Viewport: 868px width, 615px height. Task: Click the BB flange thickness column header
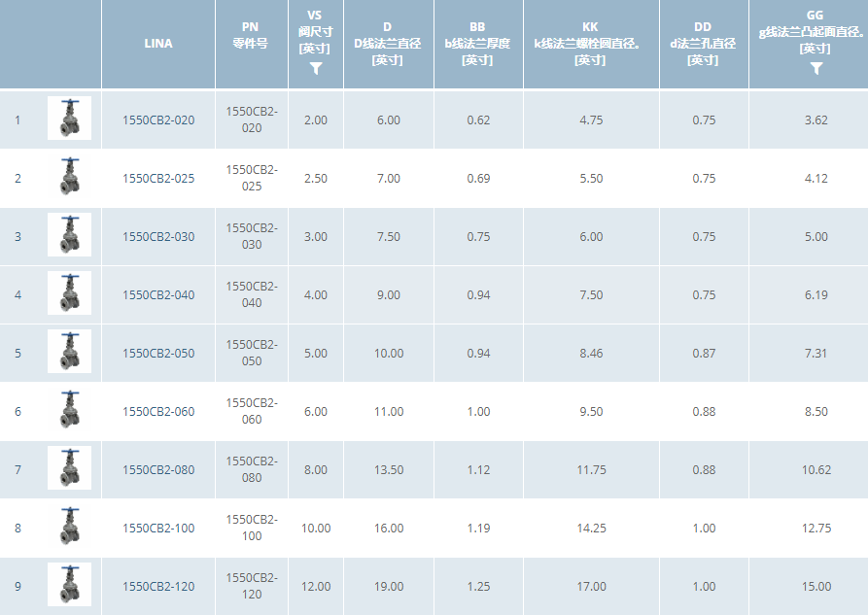(x=477, y=43)
